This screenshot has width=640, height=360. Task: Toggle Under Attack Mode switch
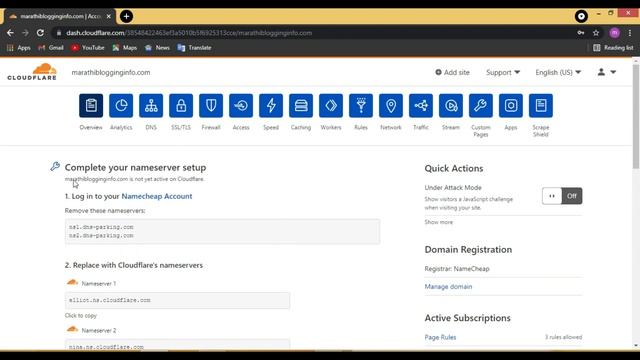pos(562,196)
